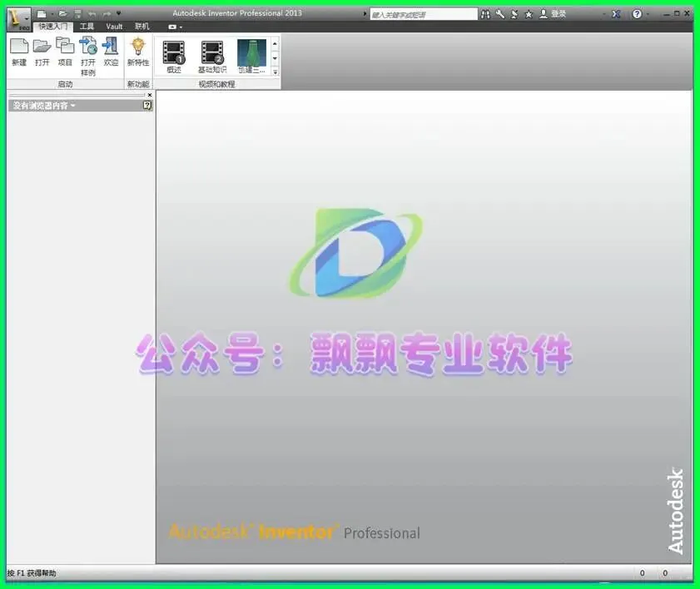Screen dimensions: 700x589
Task: Click the New file icon in quick access toolbar
Action: [42, 14]
